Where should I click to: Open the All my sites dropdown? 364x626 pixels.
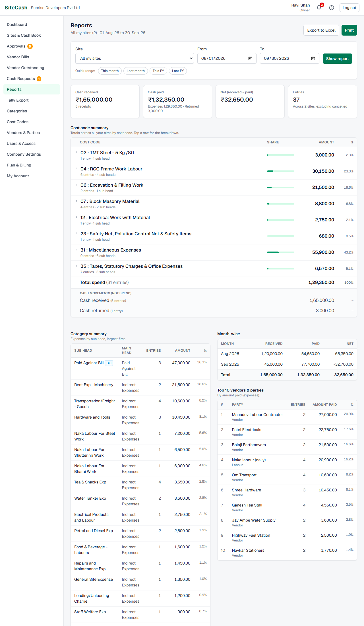pyautogui.click(x=135, y=58)
